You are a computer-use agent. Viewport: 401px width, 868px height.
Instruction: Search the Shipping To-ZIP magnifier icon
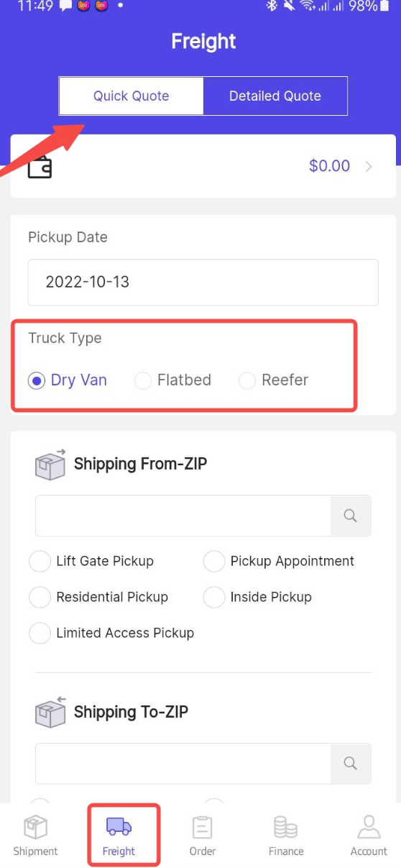[351, 764]
